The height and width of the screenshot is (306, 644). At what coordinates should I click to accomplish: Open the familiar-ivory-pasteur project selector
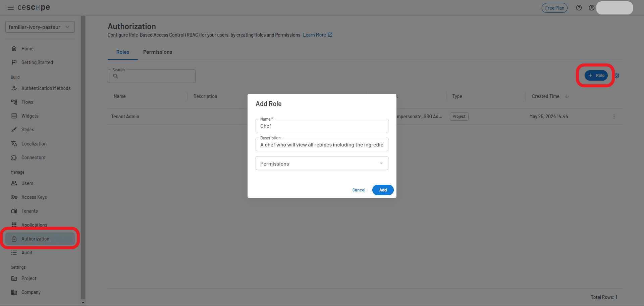coord(40,27)
